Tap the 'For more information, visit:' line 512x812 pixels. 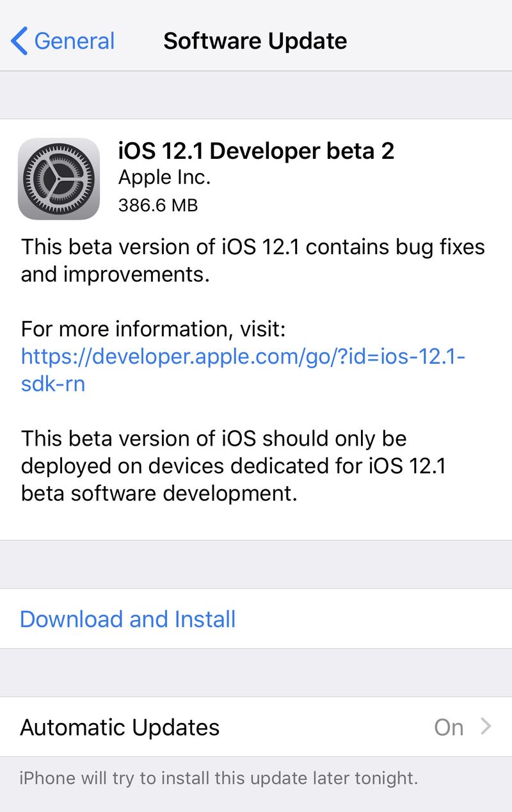(153, 329)
